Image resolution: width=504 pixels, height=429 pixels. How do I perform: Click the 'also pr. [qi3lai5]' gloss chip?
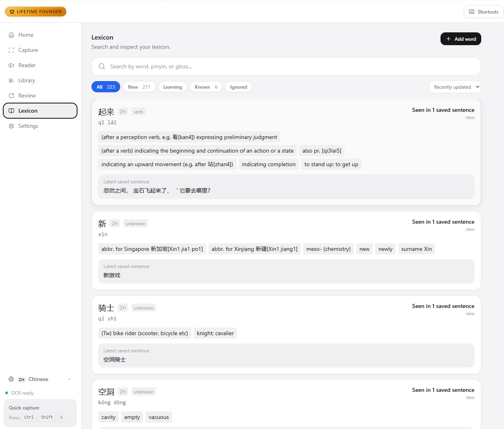pyautogui.click(x=322, y=151)
